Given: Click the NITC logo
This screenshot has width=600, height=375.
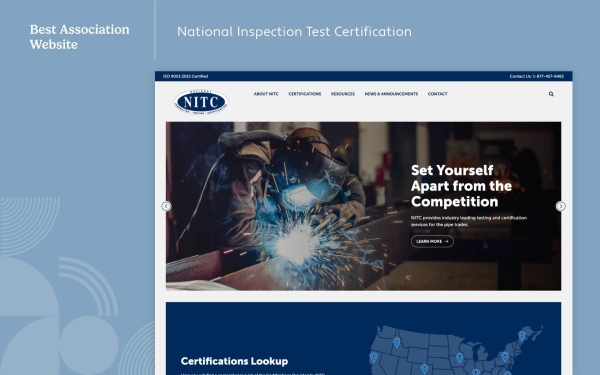Looking at the screenshot, I should (201, 102).
